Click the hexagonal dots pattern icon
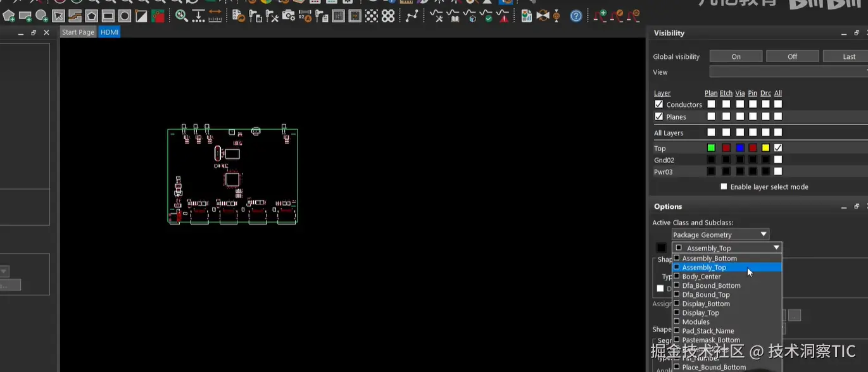 point(388,16)
